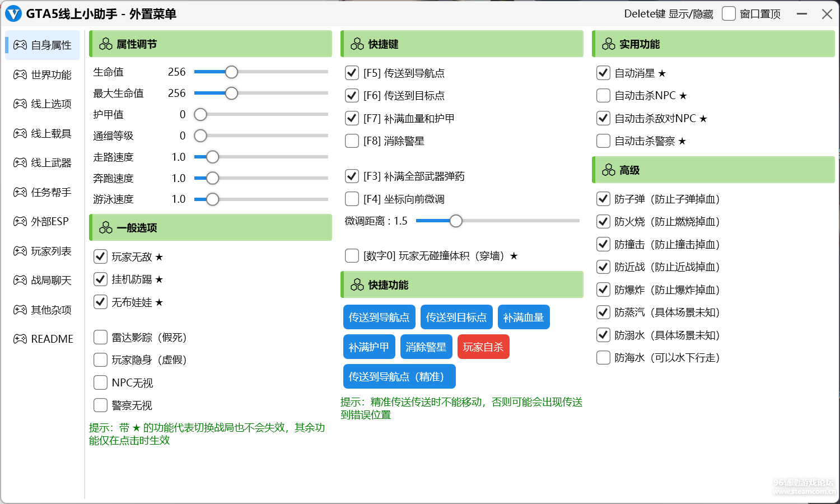Click the 实用功能 section header icon
Viewport: 840px width, 504px height.
pyautogui.click(x=609, y=44)
